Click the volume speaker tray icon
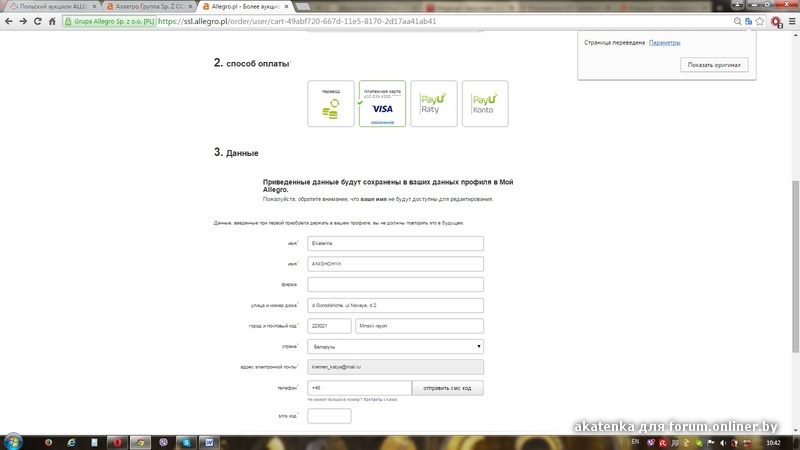 [x=722, y=443]
